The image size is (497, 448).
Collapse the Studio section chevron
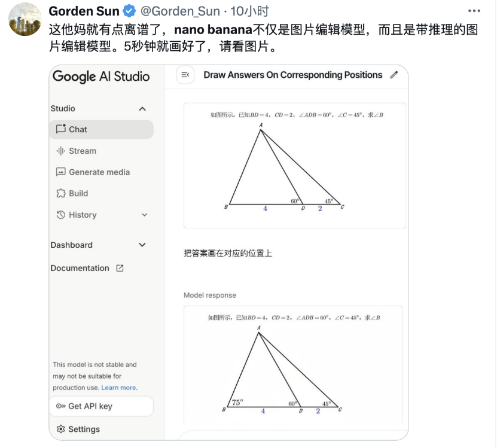click(142, 108)
